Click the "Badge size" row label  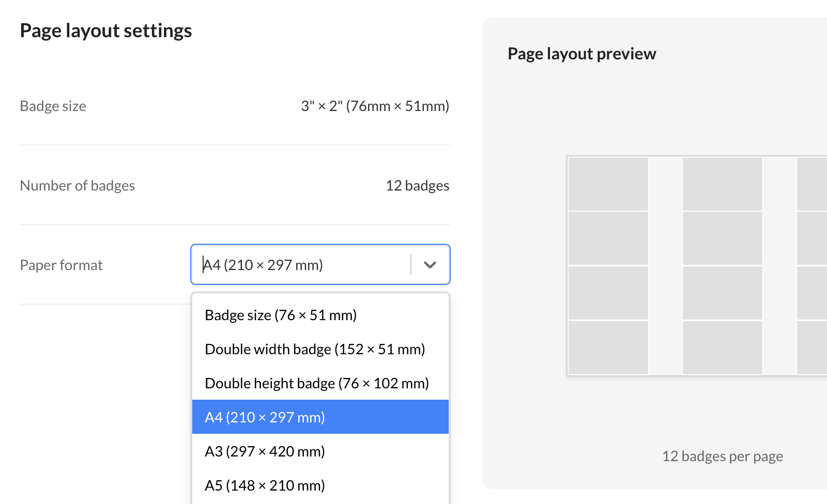pos(53,106)
